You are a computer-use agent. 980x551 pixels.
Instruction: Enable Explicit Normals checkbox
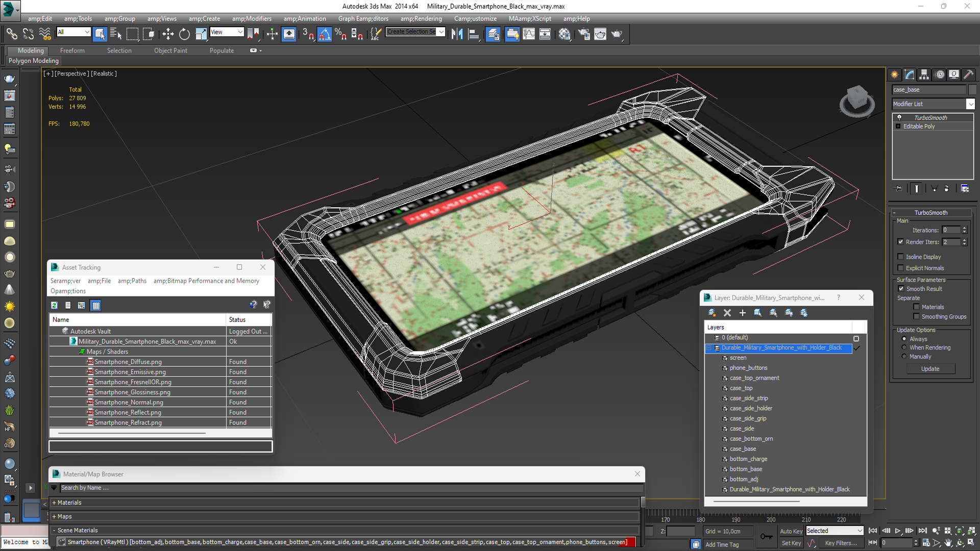click(901, 268)
